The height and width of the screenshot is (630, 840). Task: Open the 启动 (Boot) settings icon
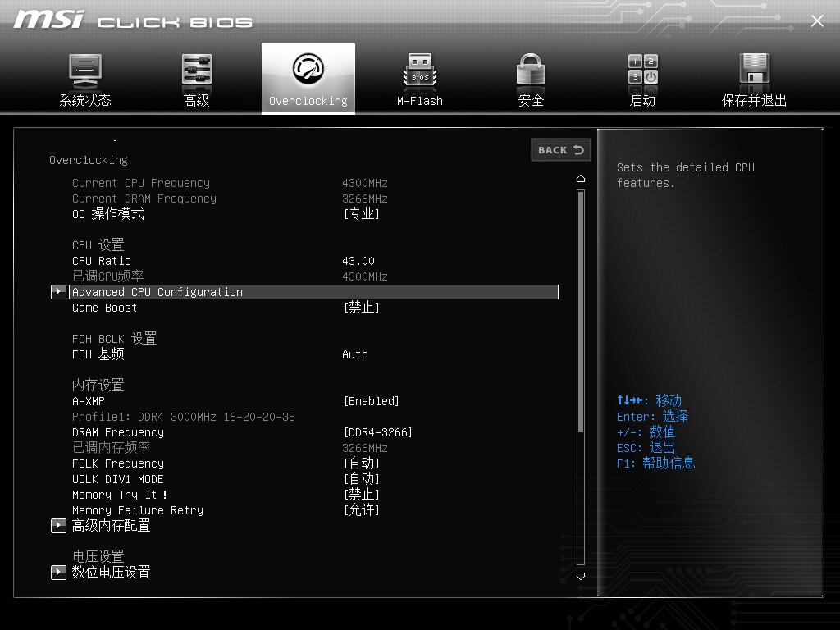[x=642, y=78]
